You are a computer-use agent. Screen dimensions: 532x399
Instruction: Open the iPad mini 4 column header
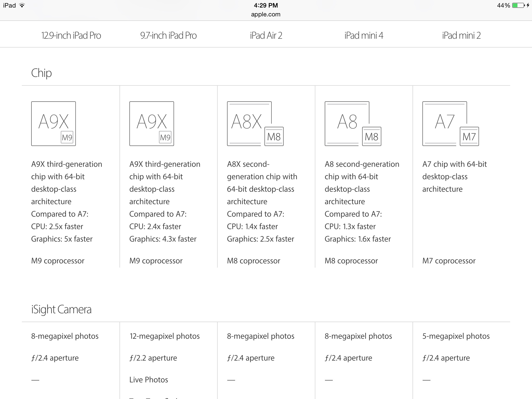364,35
